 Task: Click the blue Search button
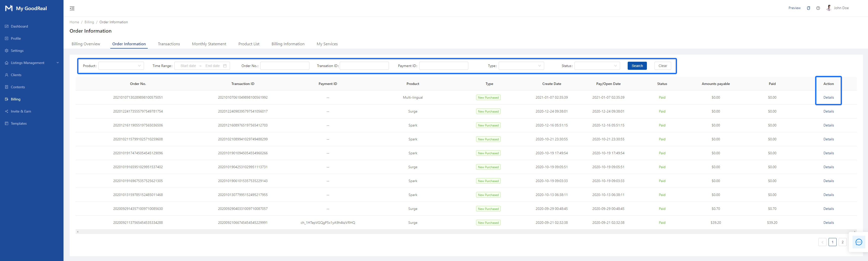click(637, 66)
